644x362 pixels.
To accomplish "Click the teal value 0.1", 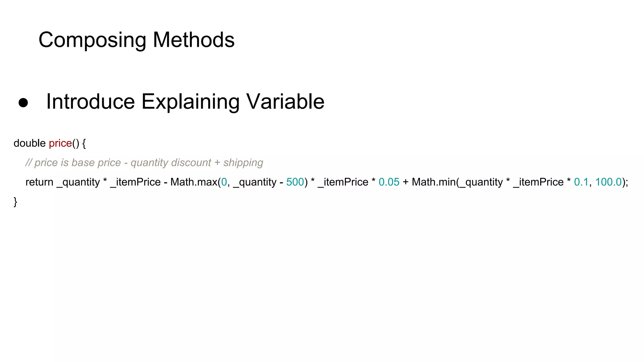I will pos(581,182).
